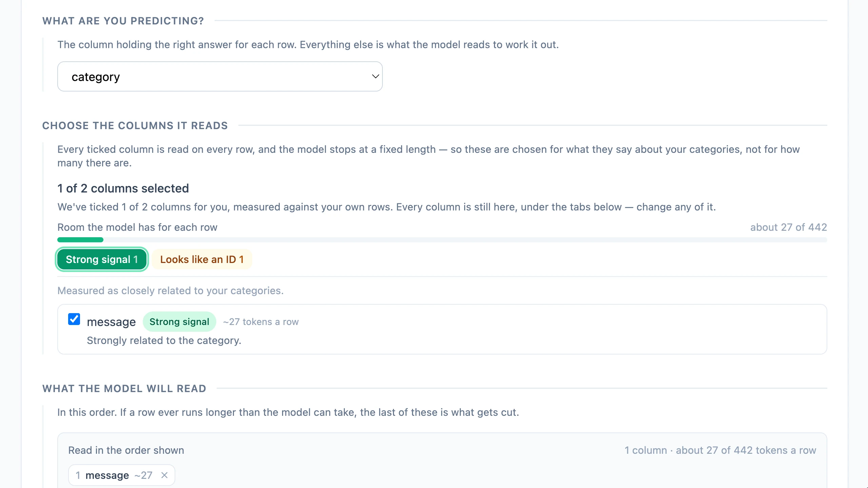Click the room-per-row progress bar
This screenshot has width=868, height=488.
[442, 240]
